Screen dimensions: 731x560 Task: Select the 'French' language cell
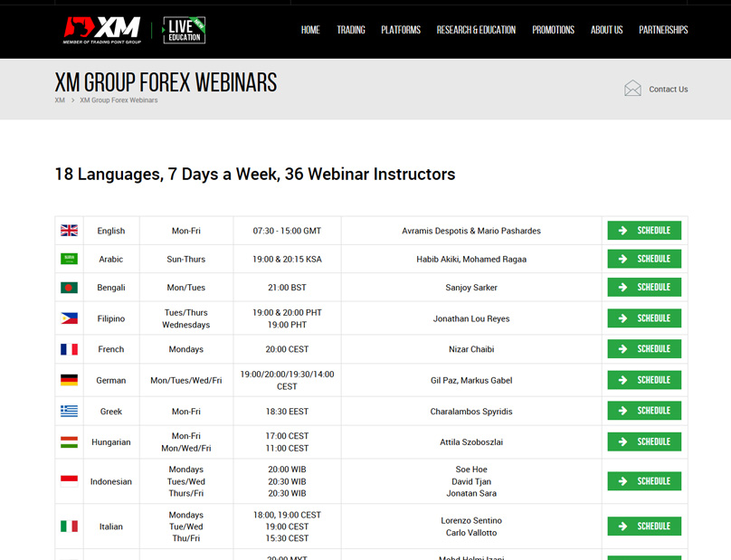pyautogui.click(x=111, y=349)
